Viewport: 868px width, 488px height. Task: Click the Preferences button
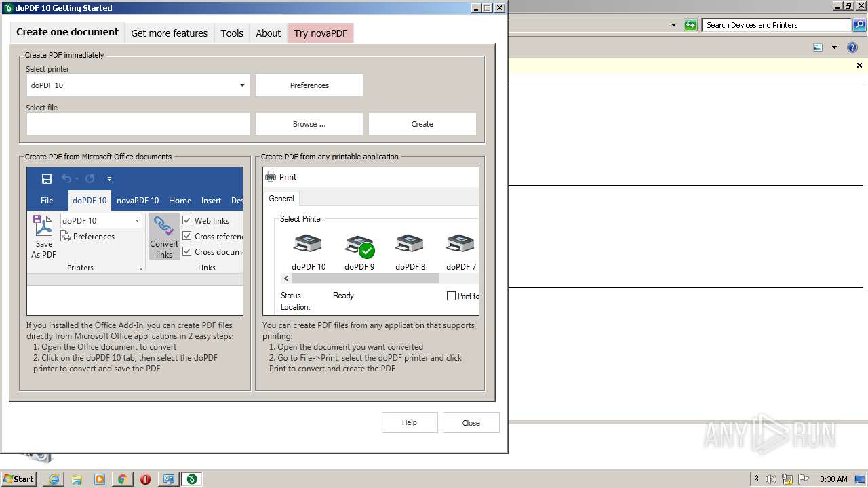point(309,85)
